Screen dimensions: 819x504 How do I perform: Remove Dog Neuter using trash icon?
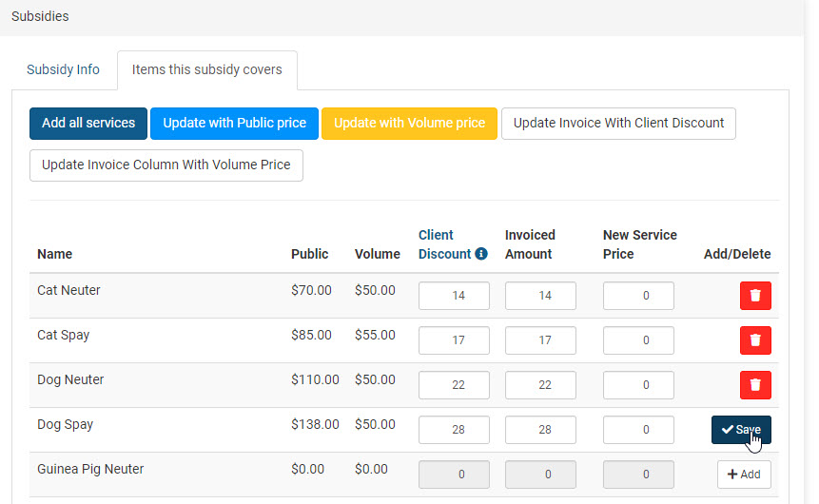pyautogui.click(x=755, y=385)
